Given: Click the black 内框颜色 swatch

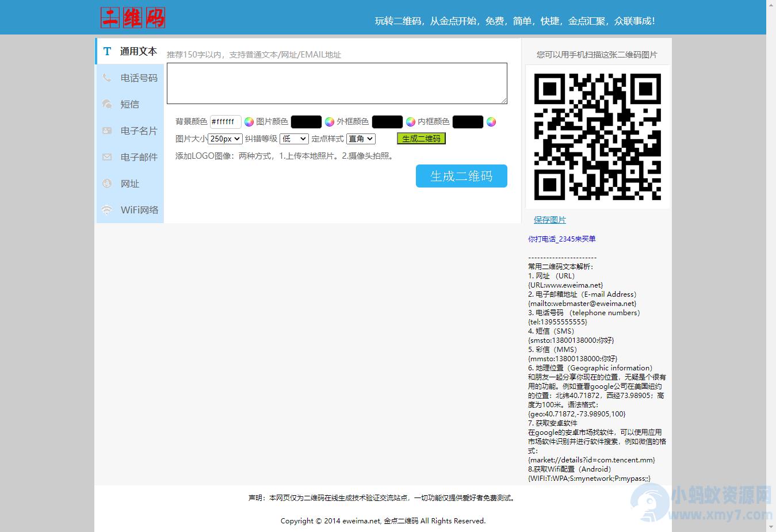Looking at the screenshot, I should pyautogui.click(x=468, y=121).
